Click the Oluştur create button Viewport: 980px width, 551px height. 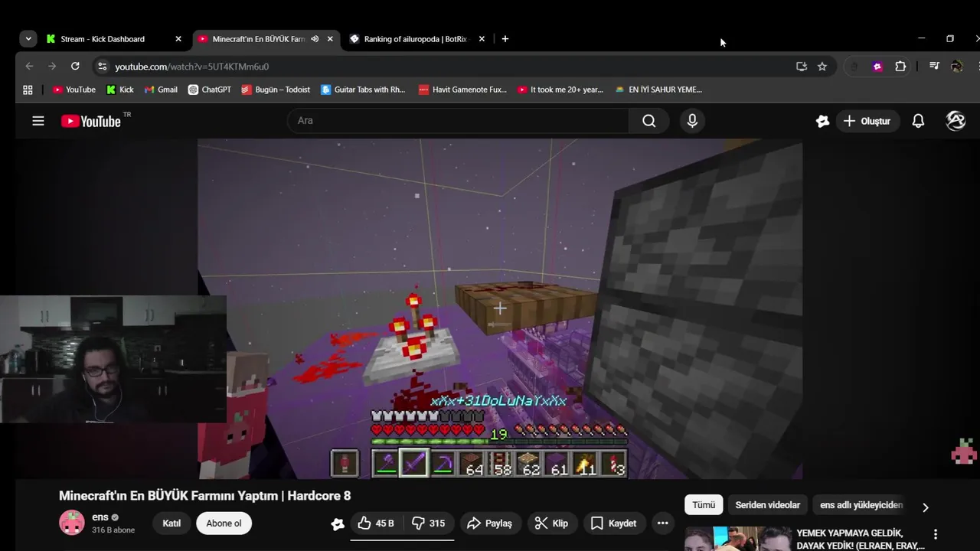(867, 121)
